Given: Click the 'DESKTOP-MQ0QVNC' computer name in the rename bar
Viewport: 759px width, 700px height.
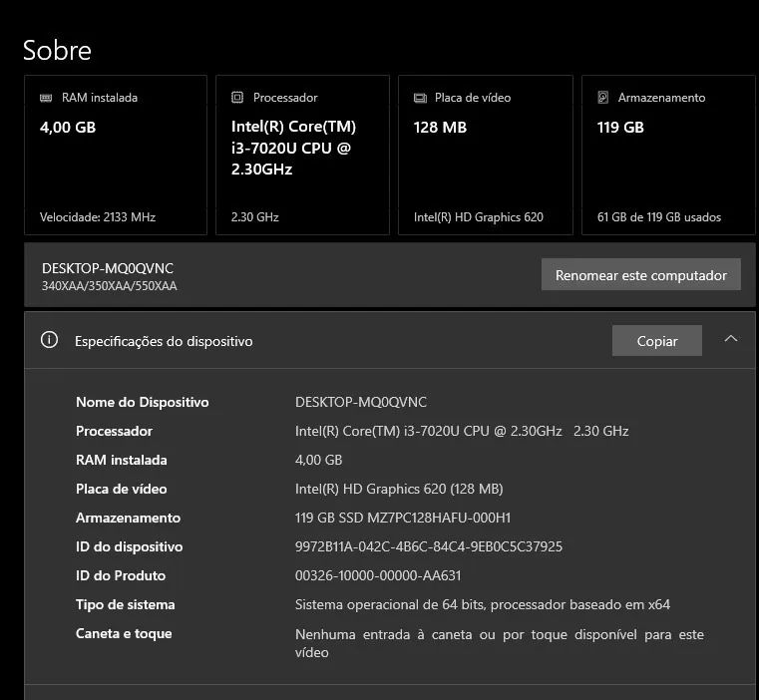Looking at the screenshot, I should (x=108, y=268).
